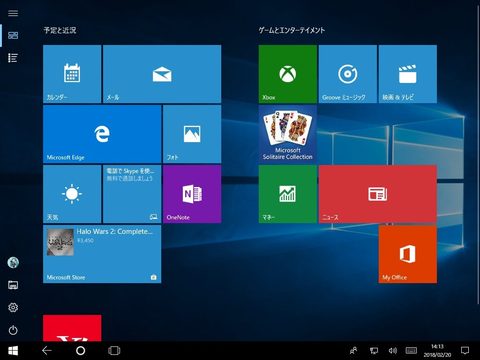This screenshot has width=480, height=360.
Task: Open the Money tile
Action: [288, 194]
